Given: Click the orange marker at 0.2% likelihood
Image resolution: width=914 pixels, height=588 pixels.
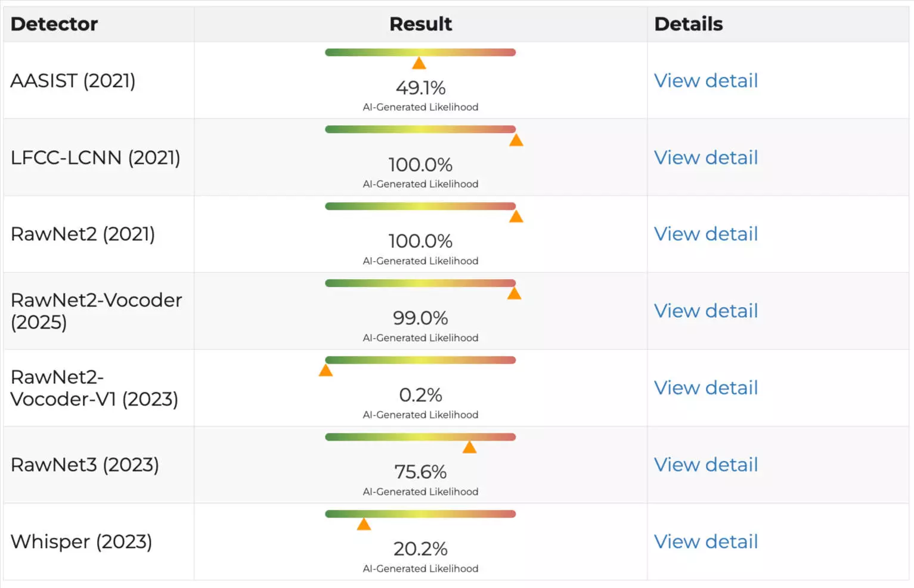Looking at the screenshot, I should [x=326, y=370].
